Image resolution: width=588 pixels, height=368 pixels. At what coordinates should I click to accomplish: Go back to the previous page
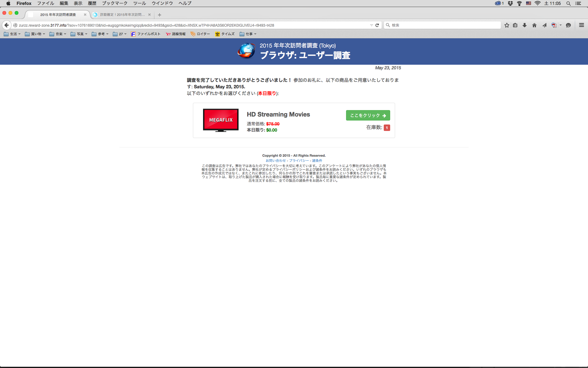(6, 25)
